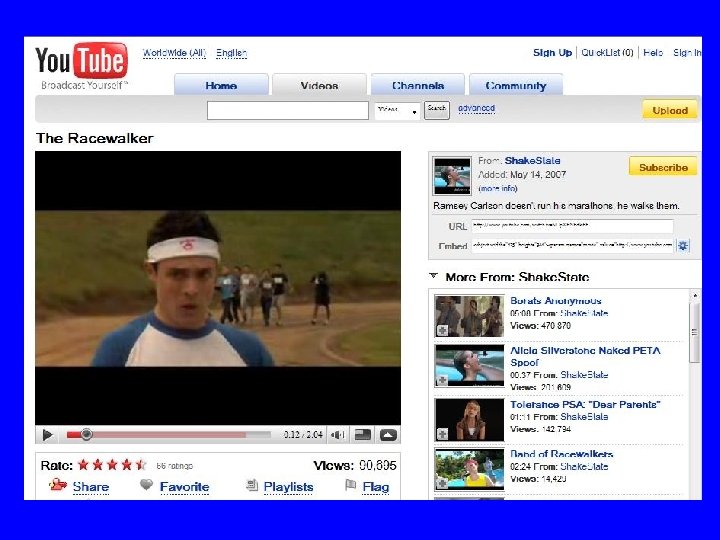The width and height of the screenshot is (720, 540).
Task: Go to the Channels tab
Action: (x=418, y=85)
